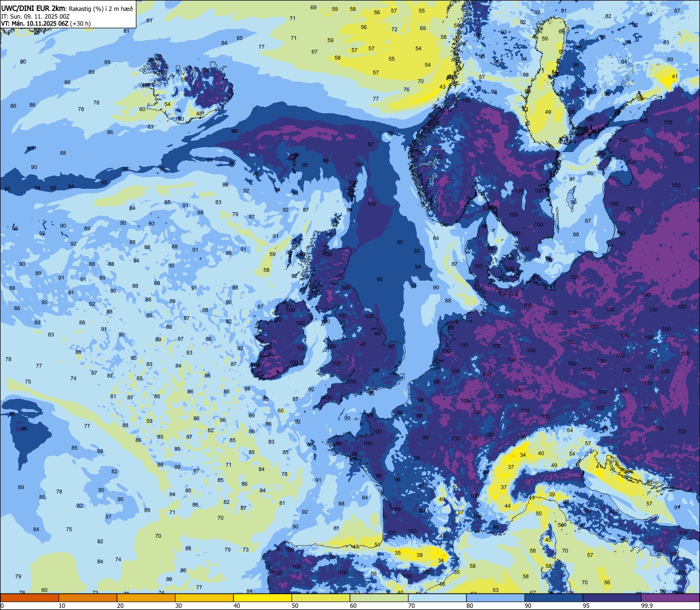Click the humidity value '35' on the map
Screen dimensions: 700x610
pyautogui.click(x=398, y=553)
